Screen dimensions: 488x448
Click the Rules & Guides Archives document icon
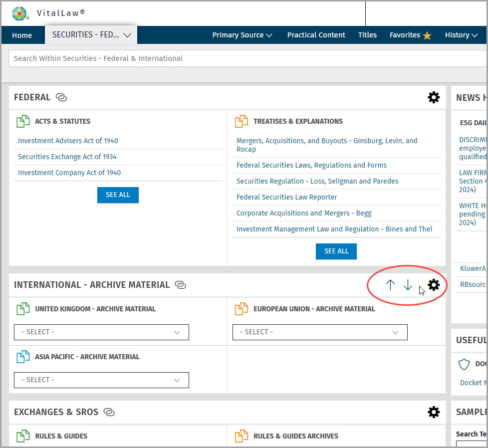click(x=242, y=436)
